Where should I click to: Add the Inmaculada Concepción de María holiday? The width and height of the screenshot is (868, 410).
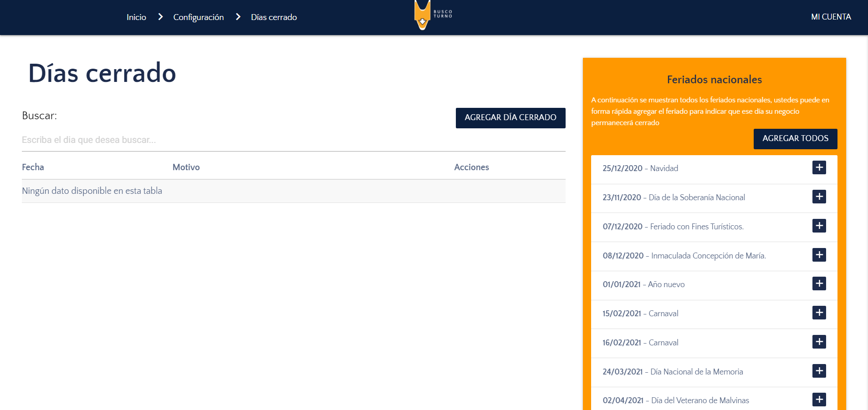[819, 255]
